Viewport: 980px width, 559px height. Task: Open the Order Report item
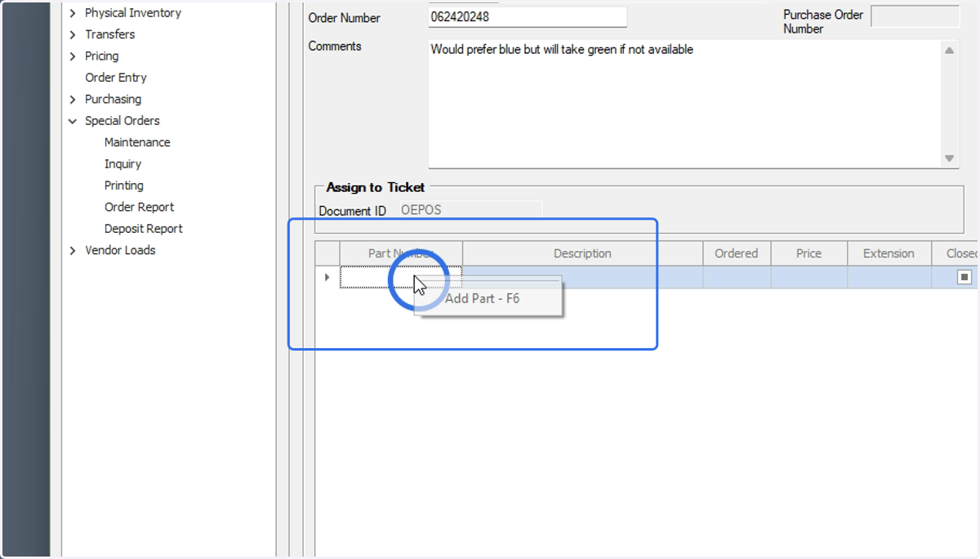tap(140, 208)
